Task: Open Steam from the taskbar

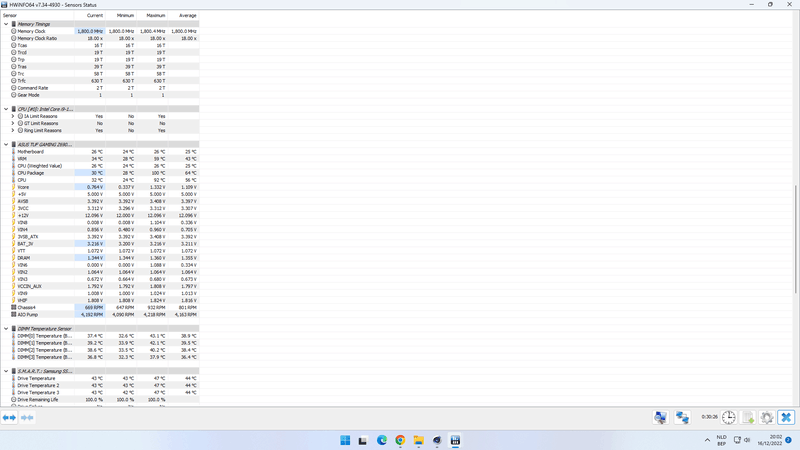Action: [x=437, y=440]
